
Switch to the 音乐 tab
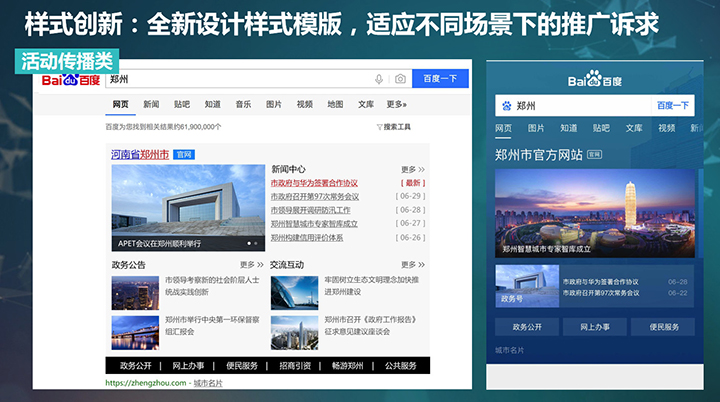click(x=243, y=104)
